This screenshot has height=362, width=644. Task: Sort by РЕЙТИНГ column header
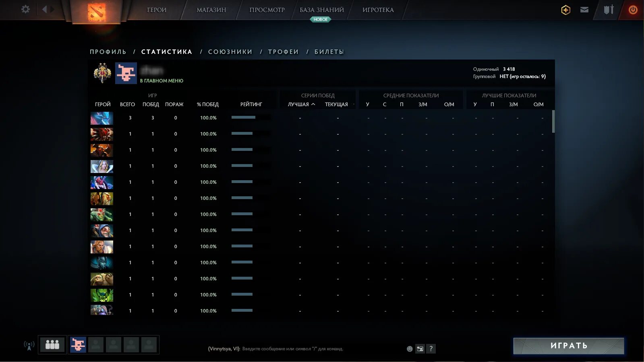[251, 105]
